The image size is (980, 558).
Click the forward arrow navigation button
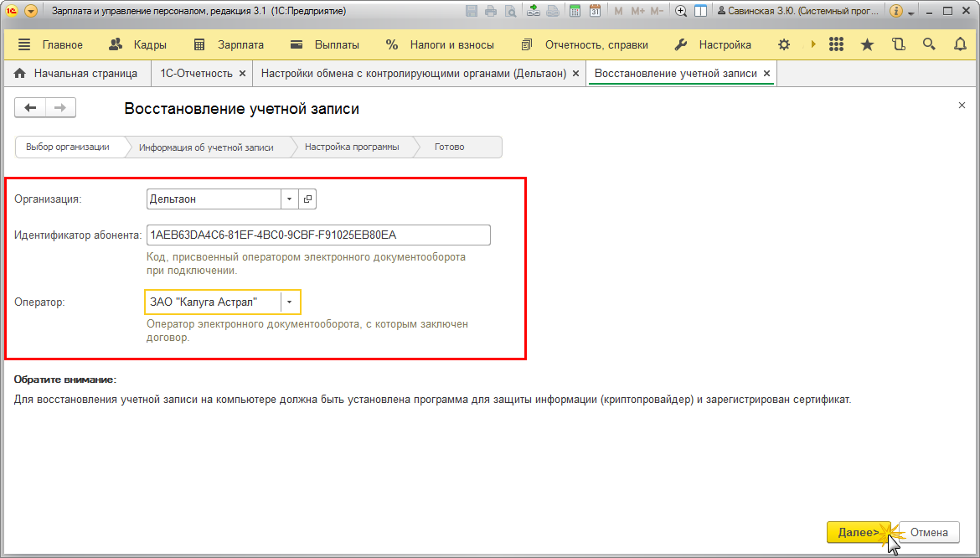(x=60, y=108)
